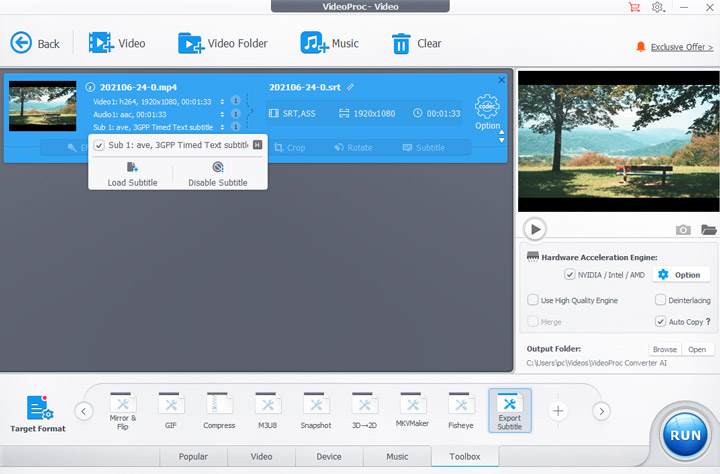This screenshot has width=720, height=474.
Task: Open the snapshot folder icon under preview
Action: (709, 229)
